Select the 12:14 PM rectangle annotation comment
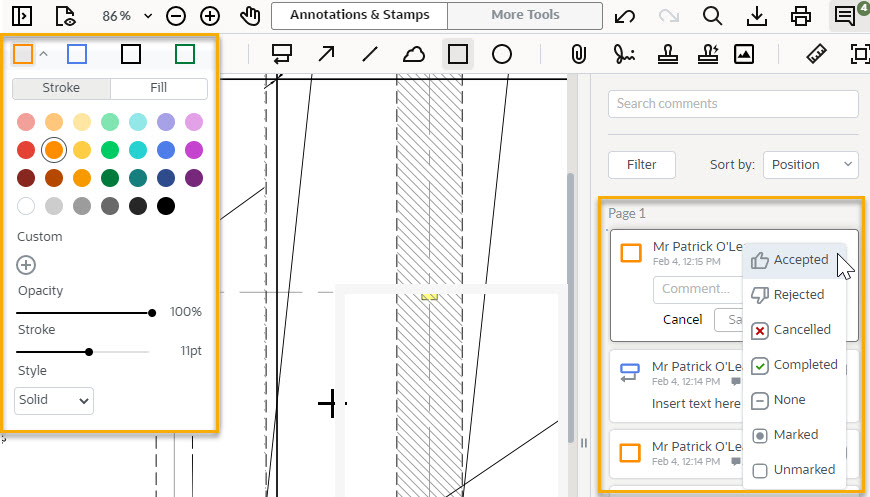Screen dimensions: 870x497 point(677,453)
